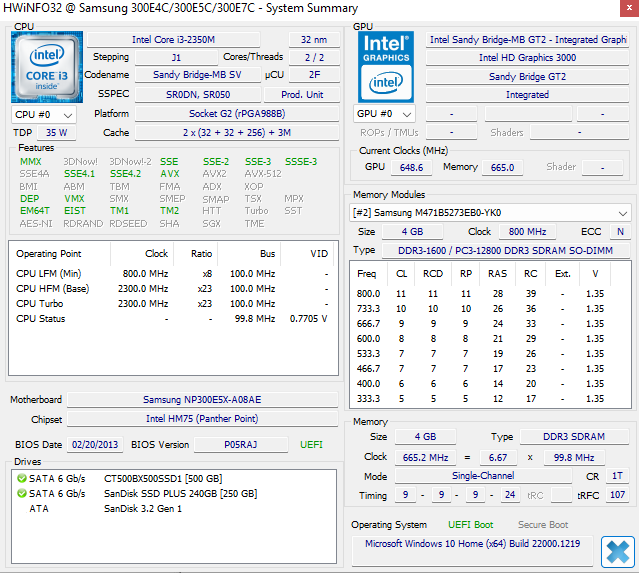Select the CPU LFM (Min) row

pyautogui.click(x=172, y=273)
